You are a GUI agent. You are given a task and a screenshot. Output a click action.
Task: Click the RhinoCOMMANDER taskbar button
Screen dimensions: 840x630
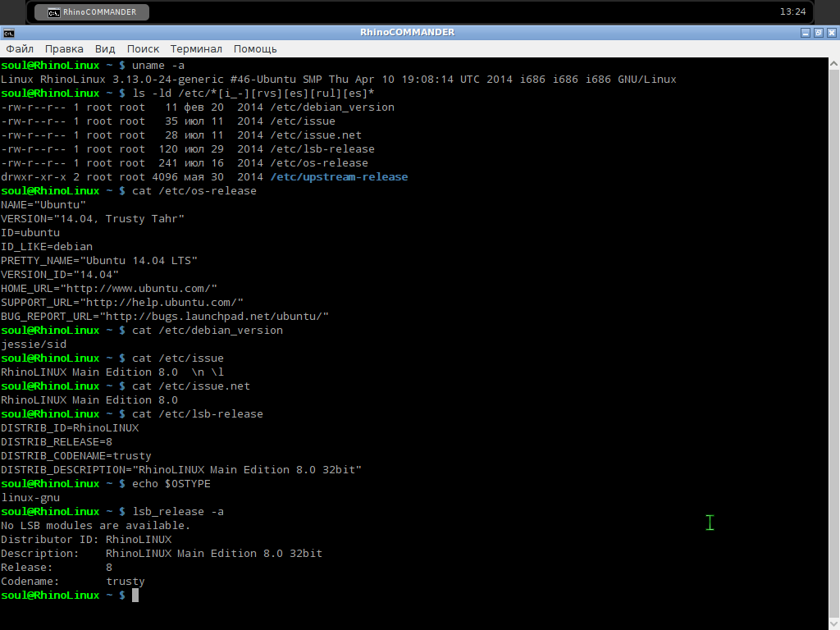[92, 11]
